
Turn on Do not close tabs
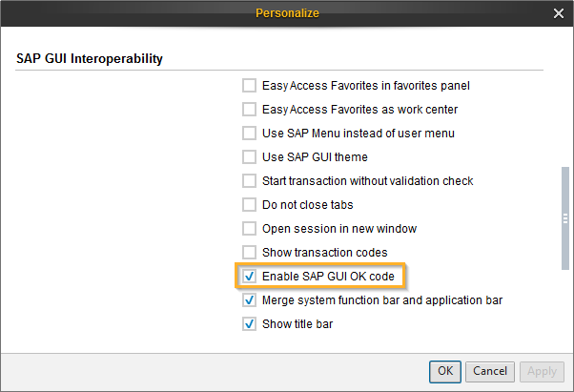click(x=250, y=205)
